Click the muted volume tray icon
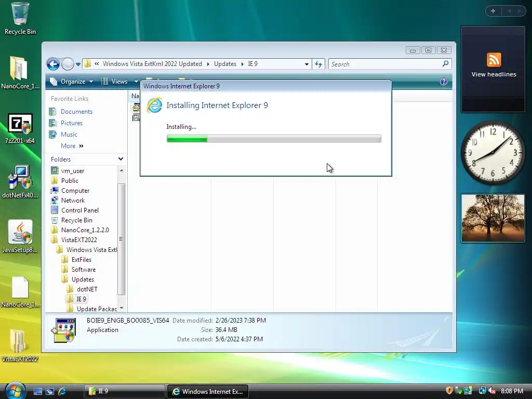Viewport: 532px width, 399px height. tap(492, 391)
